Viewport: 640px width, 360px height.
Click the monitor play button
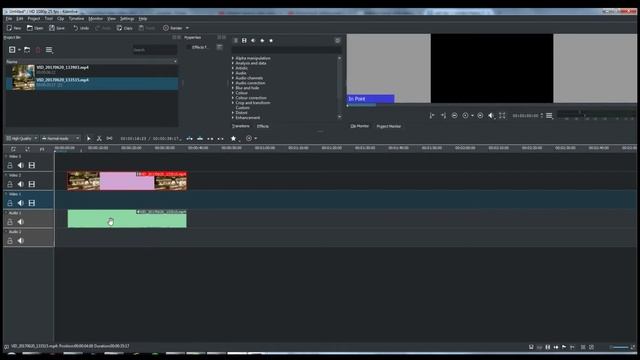pyautogui.click(x=465, y=116)
